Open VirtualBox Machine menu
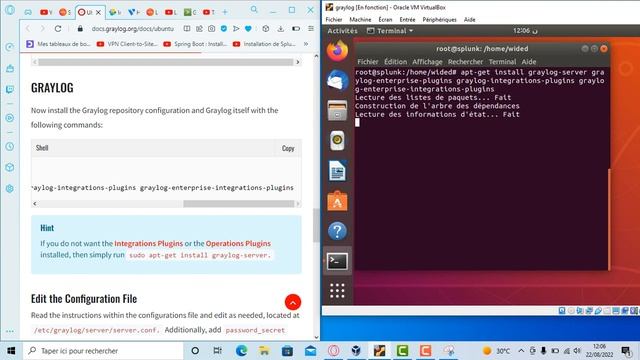The image size is (640, 360). coord(360,20)
